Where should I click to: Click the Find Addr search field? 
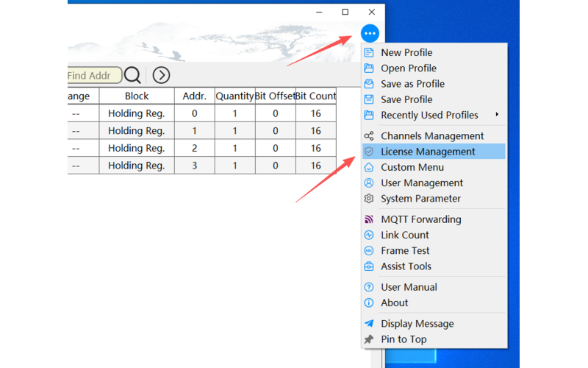pos(95,76)
